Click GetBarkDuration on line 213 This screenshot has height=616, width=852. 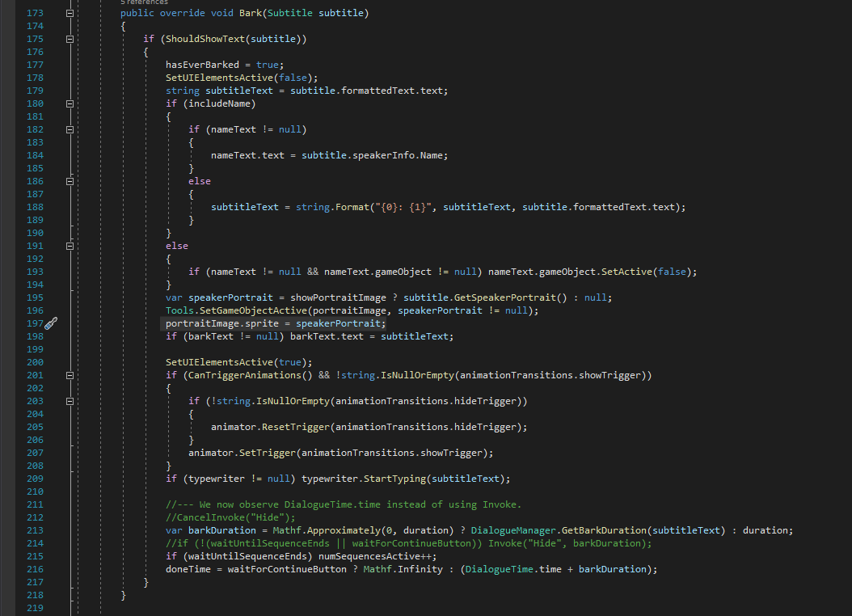[604, 531]
